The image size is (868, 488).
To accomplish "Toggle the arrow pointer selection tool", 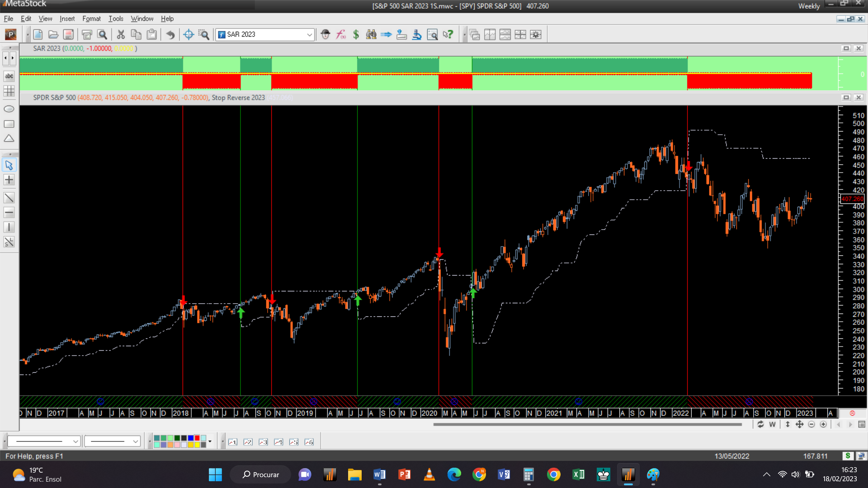I will (x=9, y=165).
